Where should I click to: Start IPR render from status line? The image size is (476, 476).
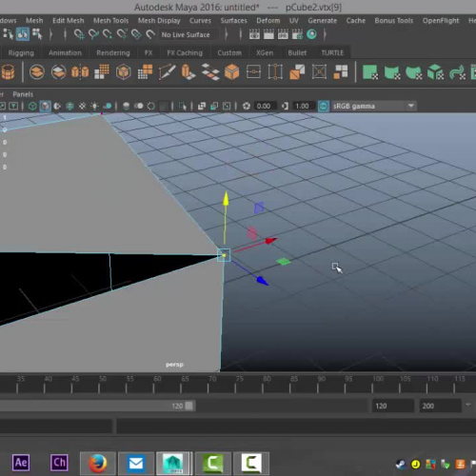coord(283,34)
